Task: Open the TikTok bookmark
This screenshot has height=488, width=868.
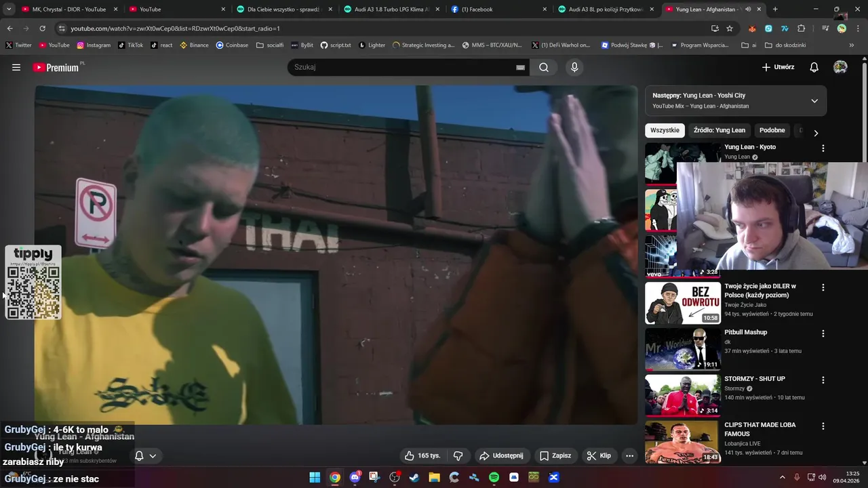Action: (130, 45)
